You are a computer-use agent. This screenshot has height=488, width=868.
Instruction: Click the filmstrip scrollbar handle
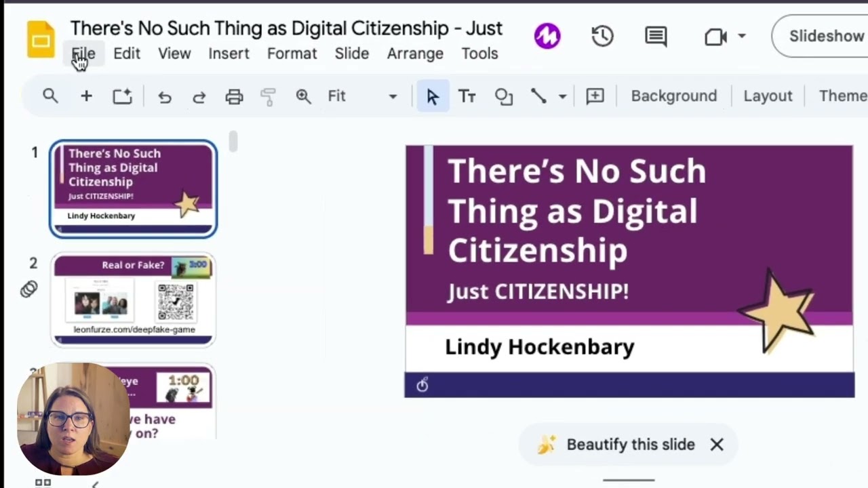click(233, 141)
